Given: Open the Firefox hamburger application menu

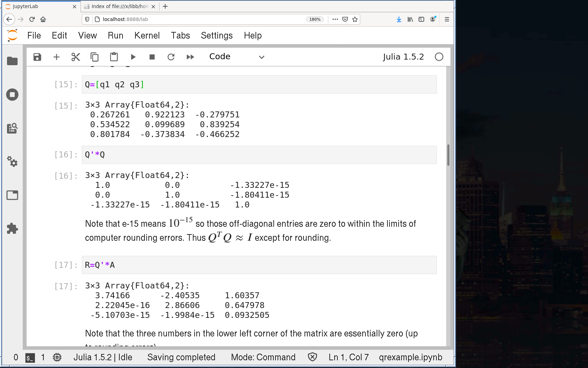Looking at the screenshot, I should pos(447,19).
